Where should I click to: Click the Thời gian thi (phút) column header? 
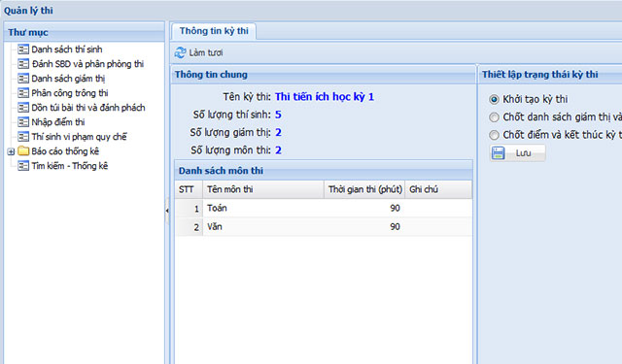click(364, 189)
